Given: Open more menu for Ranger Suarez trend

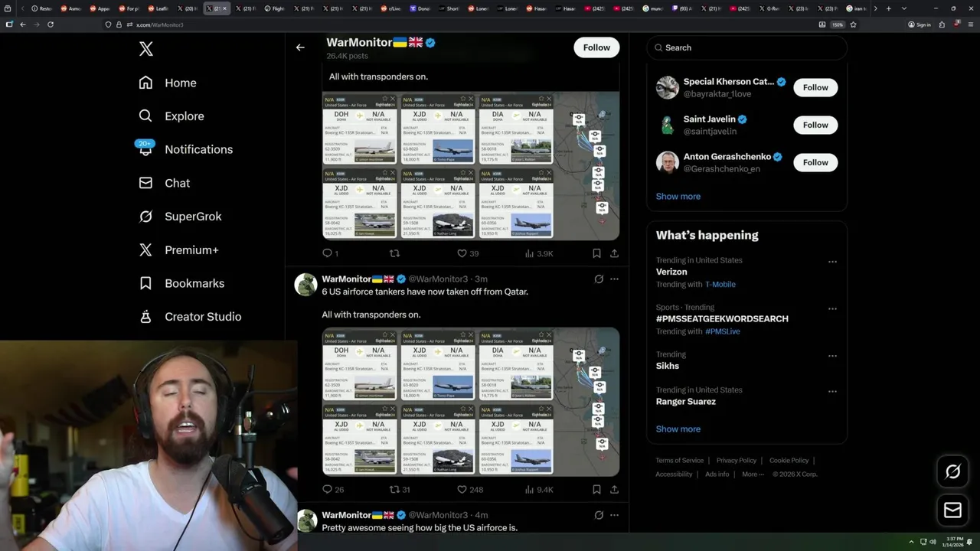Looking at the screenshot, I should (832, 392).
